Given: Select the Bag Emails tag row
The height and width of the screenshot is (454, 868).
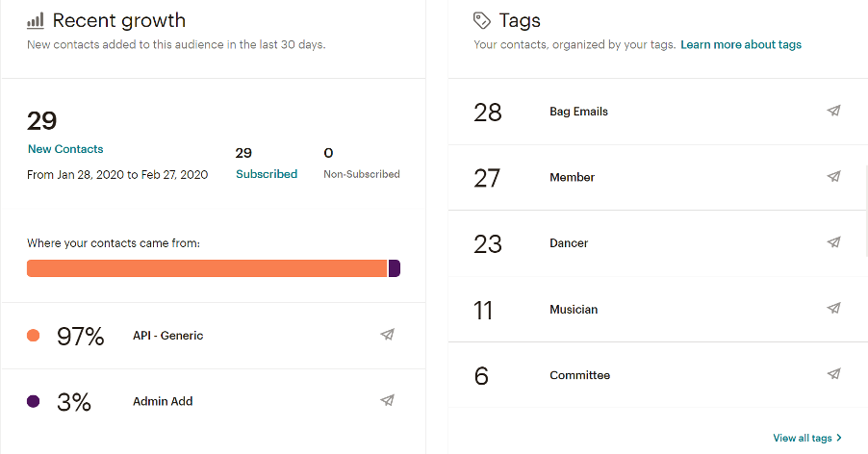Looking at the screenshot, I should pyautogui.click(x=578, y=112).
